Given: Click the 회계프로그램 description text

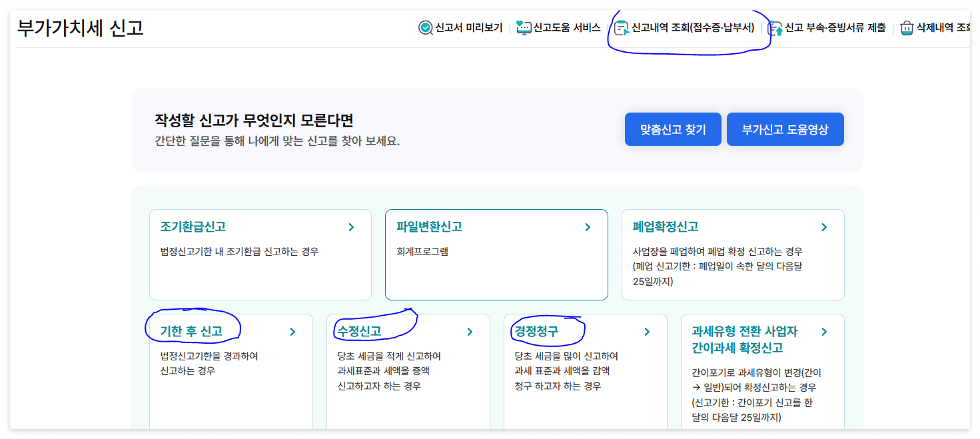Looking at the screenshot, I should pyautogui.click(x=422, y=252).
